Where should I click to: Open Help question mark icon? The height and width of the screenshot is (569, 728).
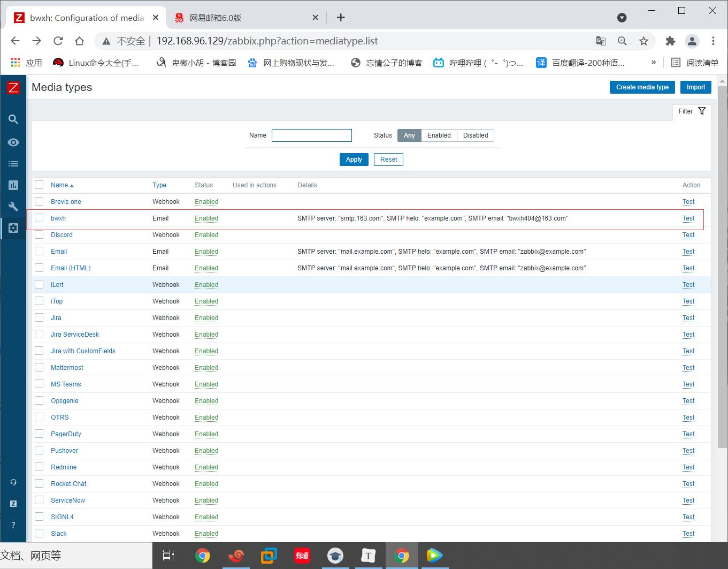point(13,525)
